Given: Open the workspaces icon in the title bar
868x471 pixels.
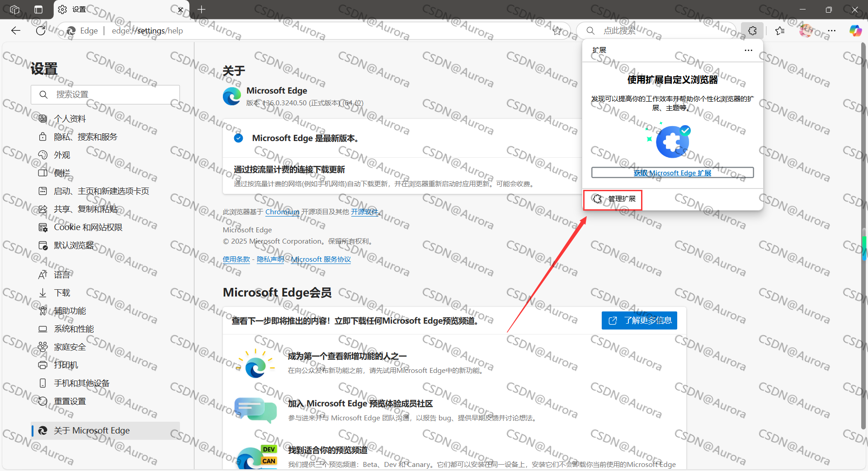Looking at the screenshot, I should point(15,9).
